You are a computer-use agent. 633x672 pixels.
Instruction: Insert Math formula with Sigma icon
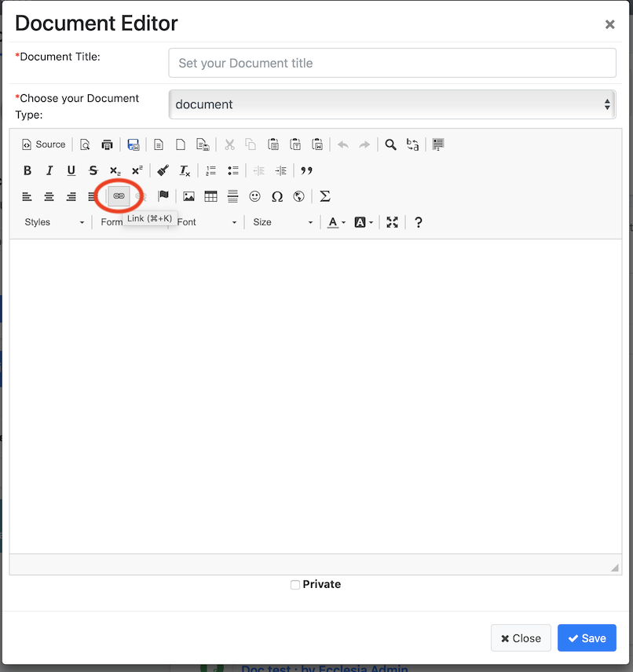point(325,196)
